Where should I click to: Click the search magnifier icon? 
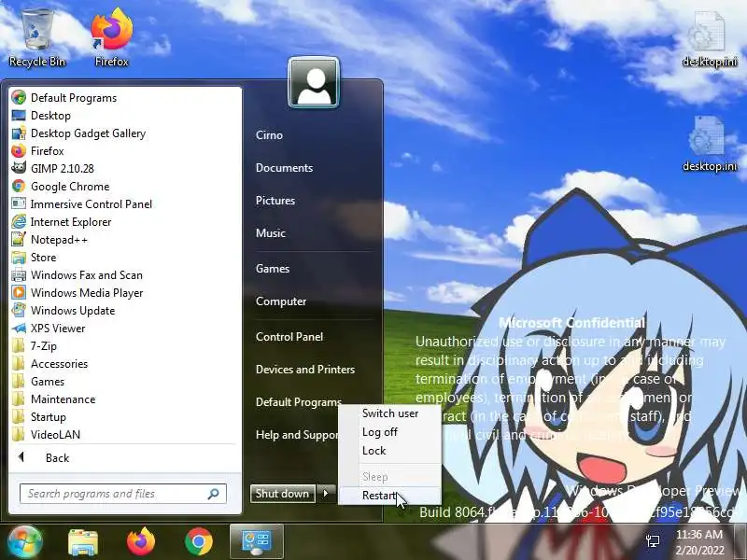point(214,494)
